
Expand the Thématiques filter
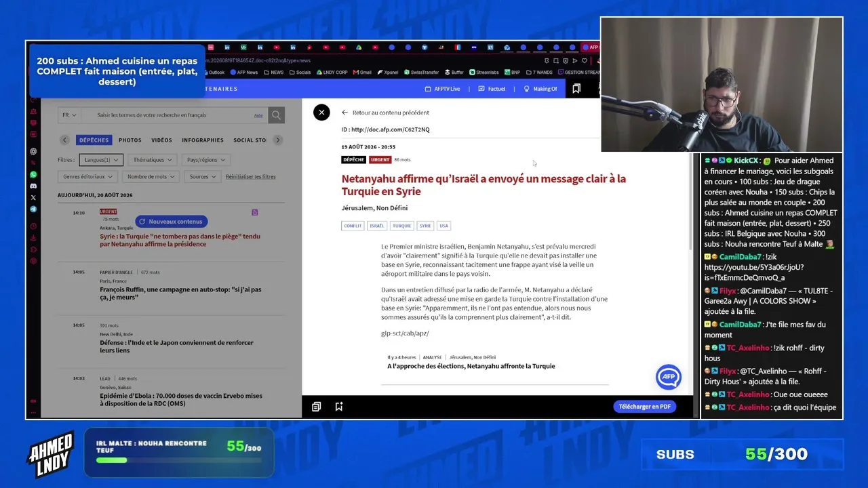pos(153,160)
